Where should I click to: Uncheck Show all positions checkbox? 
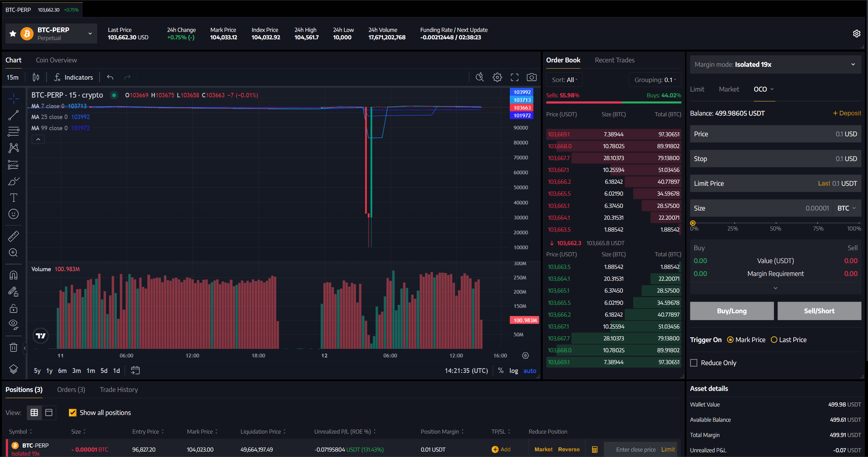(x=72, y=413)
